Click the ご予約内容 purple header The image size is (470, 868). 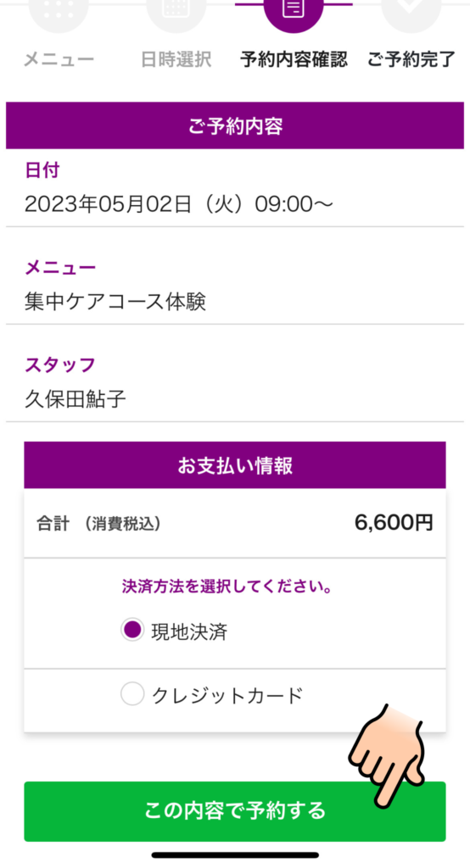(235, 125)
